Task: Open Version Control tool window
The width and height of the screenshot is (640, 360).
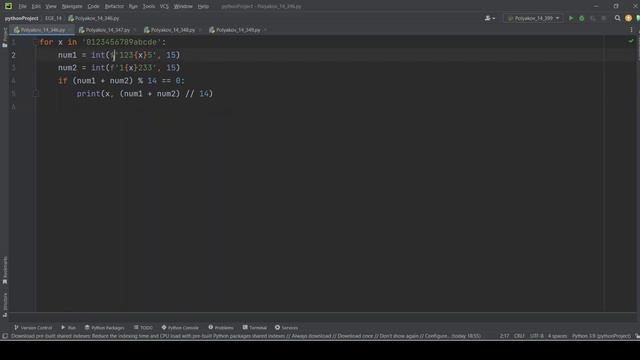Action: [33, 327]
